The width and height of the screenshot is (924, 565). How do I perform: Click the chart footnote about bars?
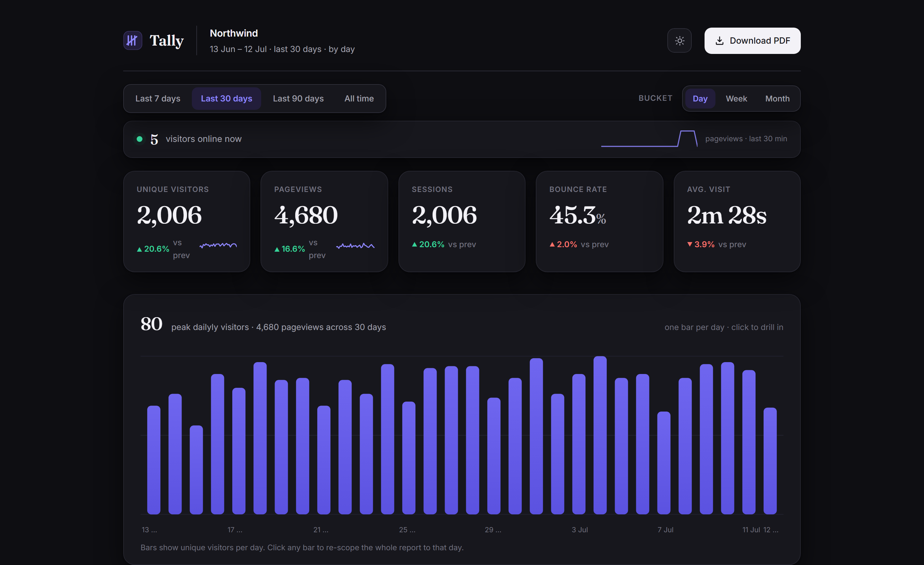coord(302,547)
